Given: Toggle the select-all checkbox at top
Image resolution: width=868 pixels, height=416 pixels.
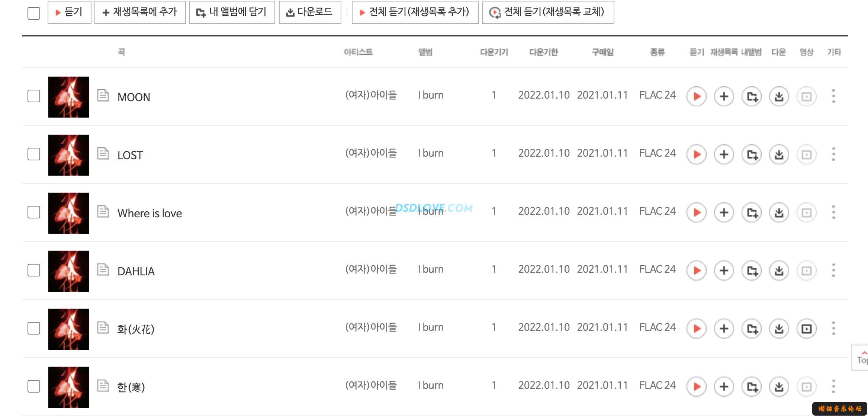Looking at the screenshot, I should pos(34,13).
